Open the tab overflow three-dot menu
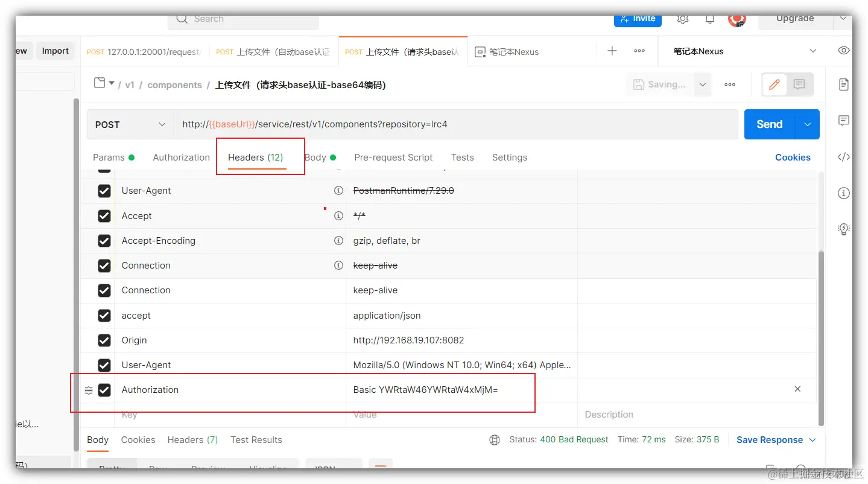The width and height of the screenshot is (868, 484). pos(639,51)
